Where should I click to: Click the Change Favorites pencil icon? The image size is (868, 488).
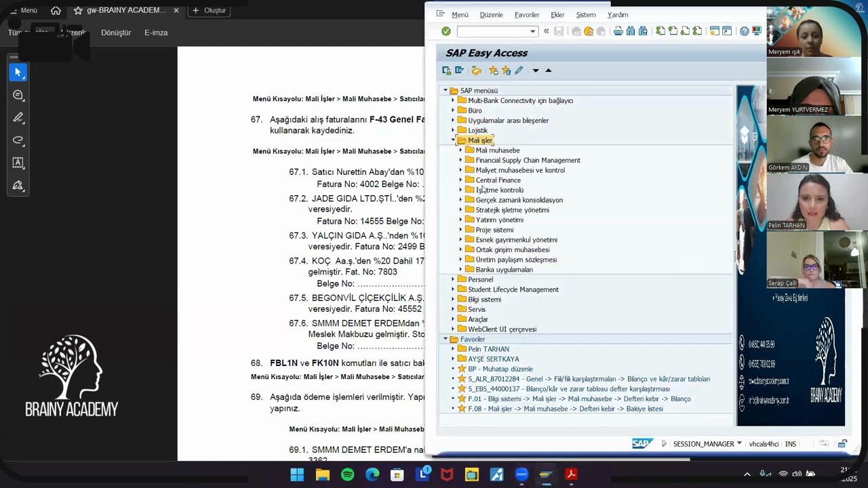519,70
